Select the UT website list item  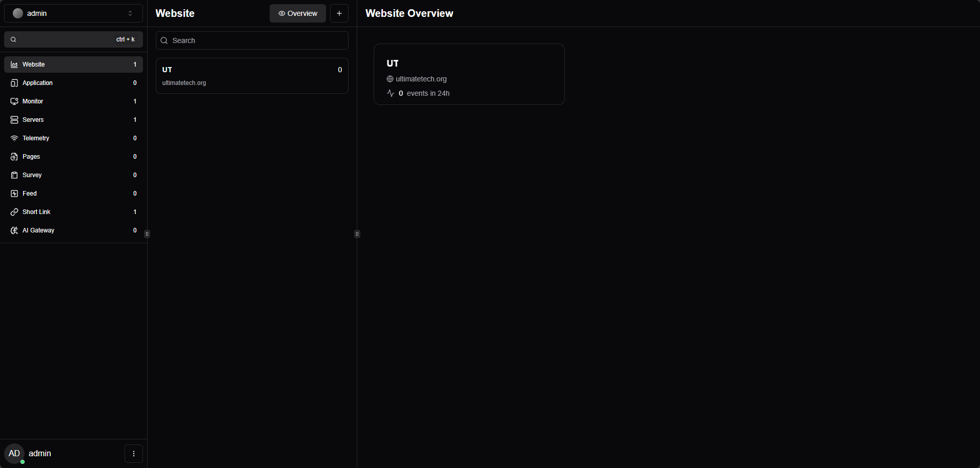pyautogui.click(x=252, y=76)
